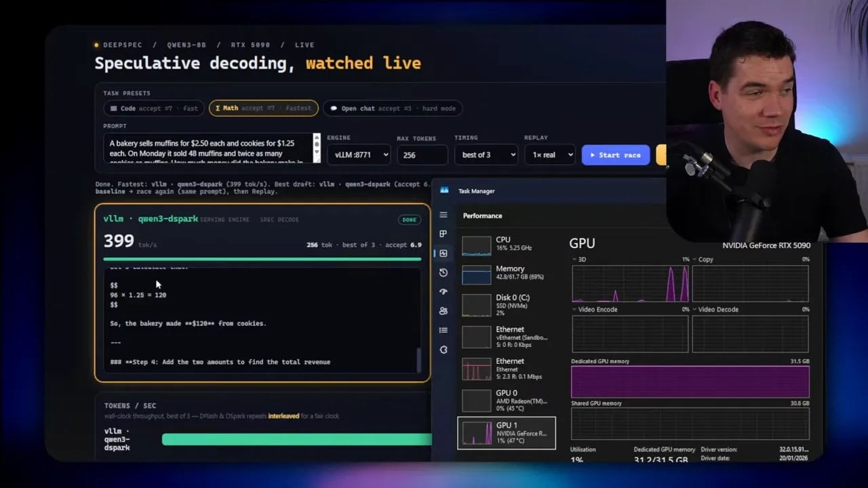Viewport: 868px width, 488px height.
Task: Select the Open chat preset
Action: [x=392, y=108]
